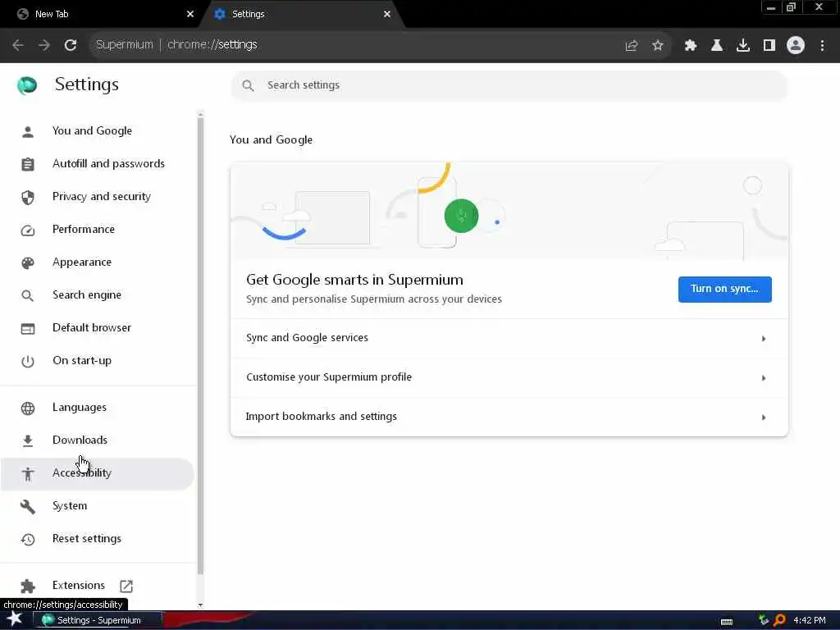Click the gauge icon for Performance
The image size is (840, 630).
click(x=28, y=231)
